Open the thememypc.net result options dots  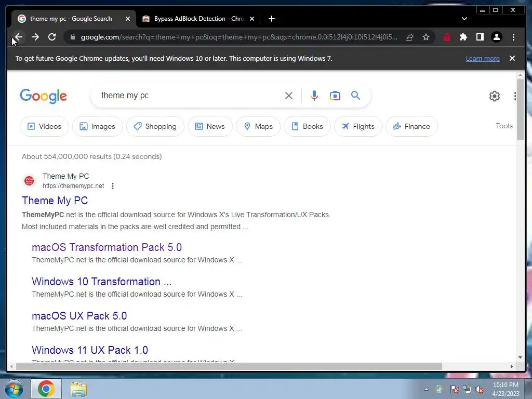click(x=113, y=186)
